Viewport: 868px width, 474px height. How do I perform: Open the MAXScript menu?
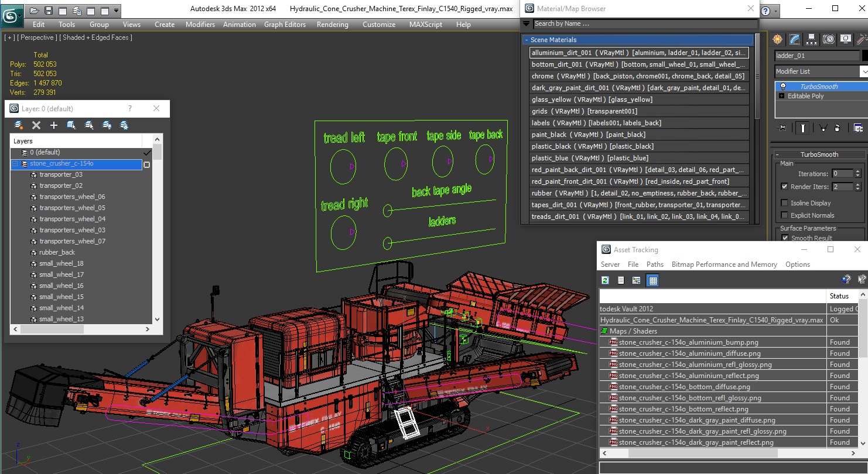[426, 25]
